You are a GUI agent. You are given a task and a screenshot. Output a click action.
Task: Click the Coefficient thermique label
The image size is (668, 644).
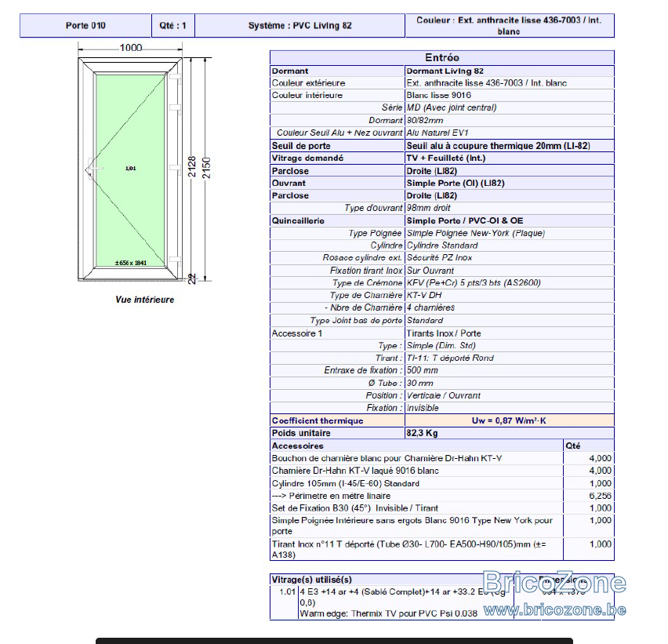coord(318,420)
